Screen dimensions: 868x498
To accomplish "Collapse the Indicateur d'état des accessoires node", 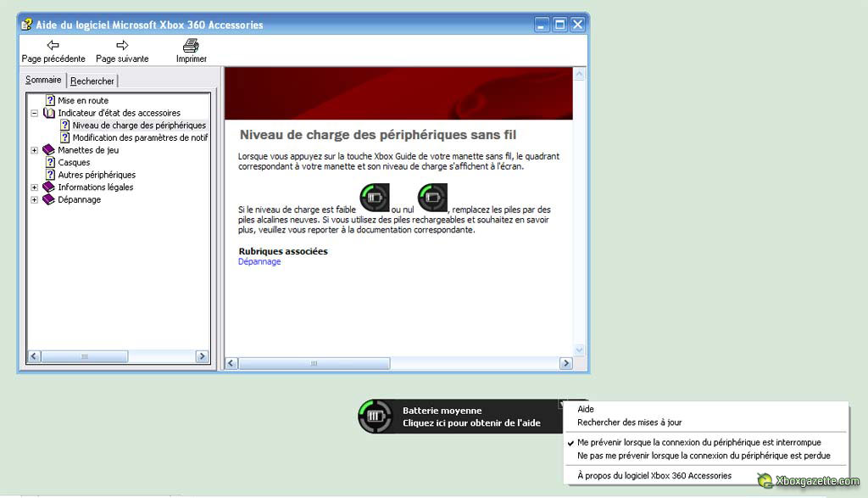I will pos(35,113).
